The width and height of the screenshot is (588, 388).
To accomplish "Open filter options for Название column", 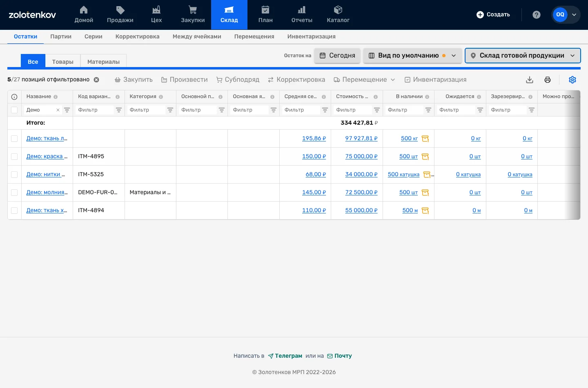I will [x=67, y=110].
